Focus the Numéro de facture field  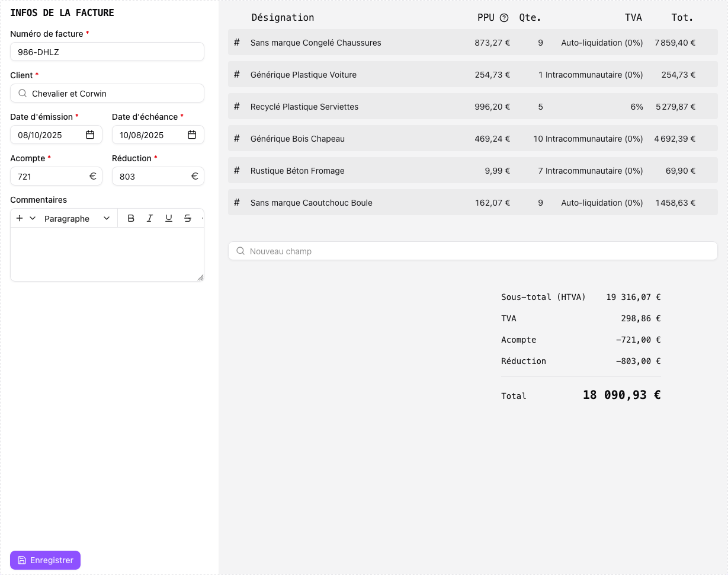(x=107, y=52)
